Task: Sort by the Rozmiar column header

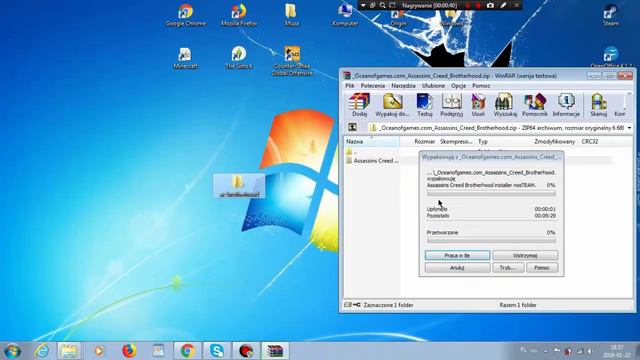Action: pyautogui.click(x=424, y=141)
